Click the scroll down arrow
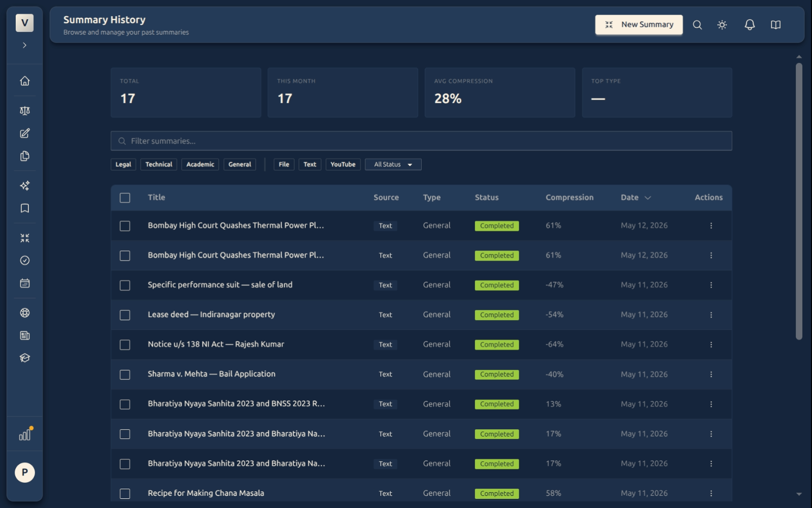 coord(799,494)
